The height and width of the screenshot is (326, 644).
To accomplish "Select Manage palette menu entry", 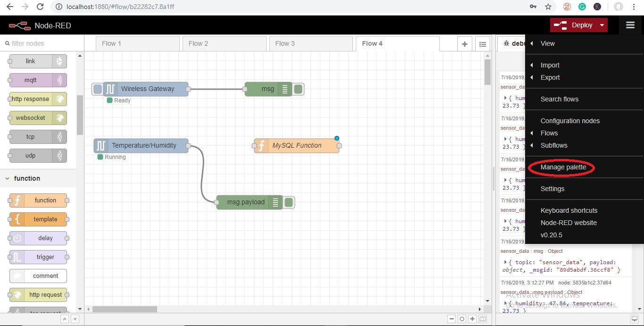I will click(x=563, y=167).
